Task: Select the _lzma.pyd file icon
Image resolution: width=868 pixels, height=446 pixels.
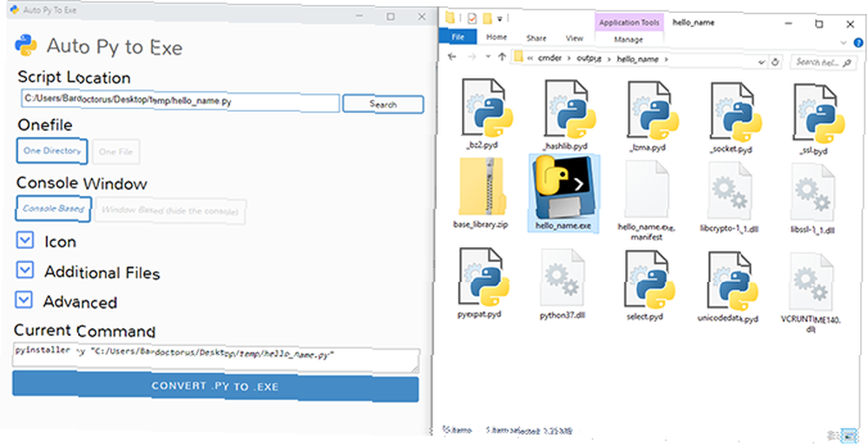Action: pos(654,109)
